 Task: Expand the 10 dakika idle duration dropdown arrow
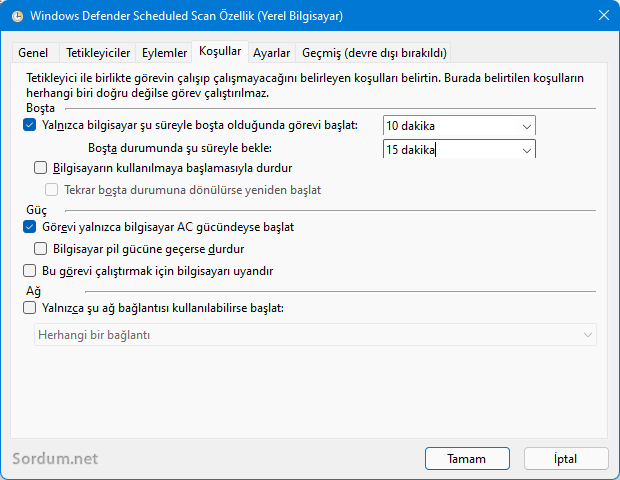click(x=527, y=127)
